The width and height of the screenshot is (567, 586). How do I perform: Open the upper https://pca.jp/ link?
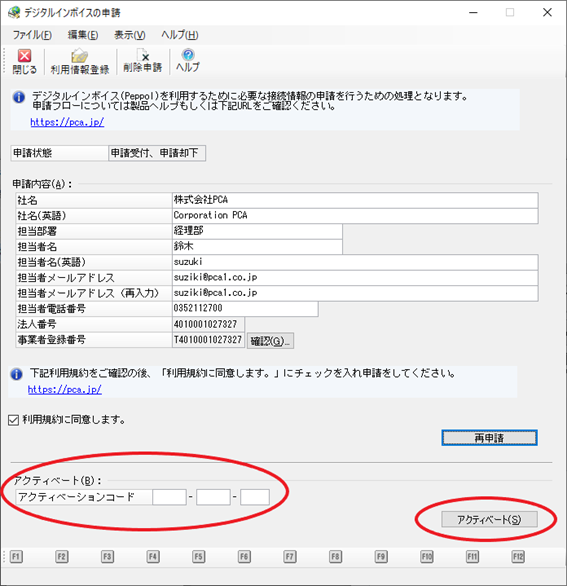coord(67,122)
